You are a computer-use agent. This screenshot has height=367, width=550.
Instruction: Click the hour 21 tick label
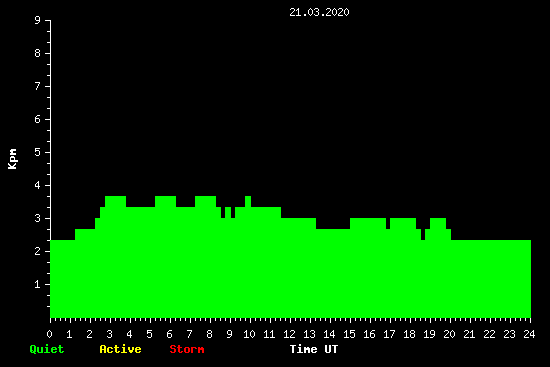(x=469, y=334)
